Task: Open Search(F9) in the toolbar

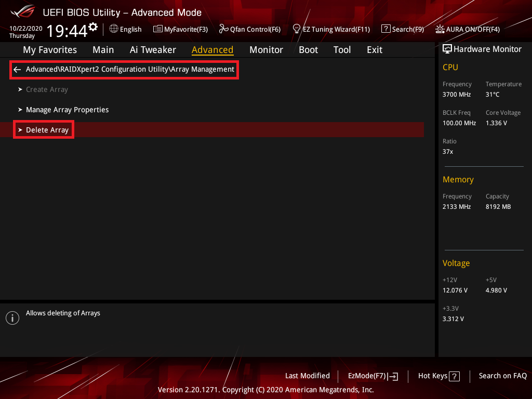Action: pos(403,29)
